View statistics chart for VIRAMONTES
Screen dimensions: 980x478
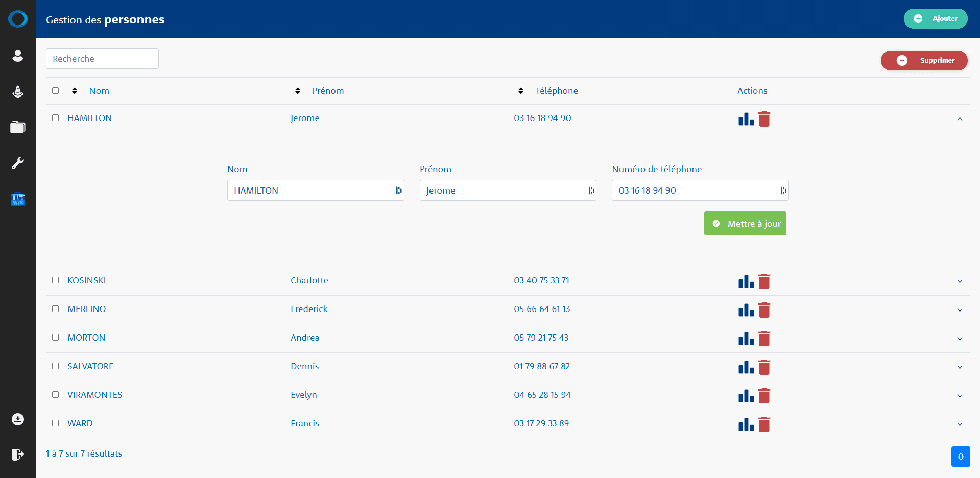click(746, 396)
